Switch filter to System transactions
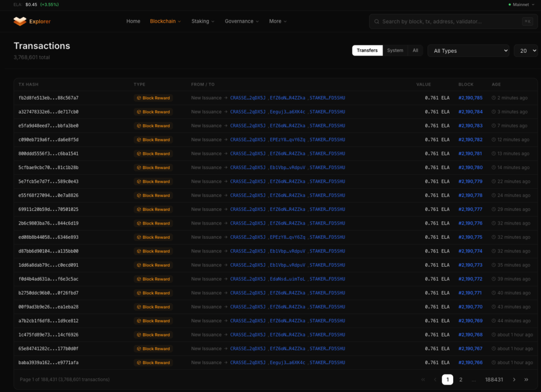The width and height of the screenshot is (541, 392). click(395, 51)
